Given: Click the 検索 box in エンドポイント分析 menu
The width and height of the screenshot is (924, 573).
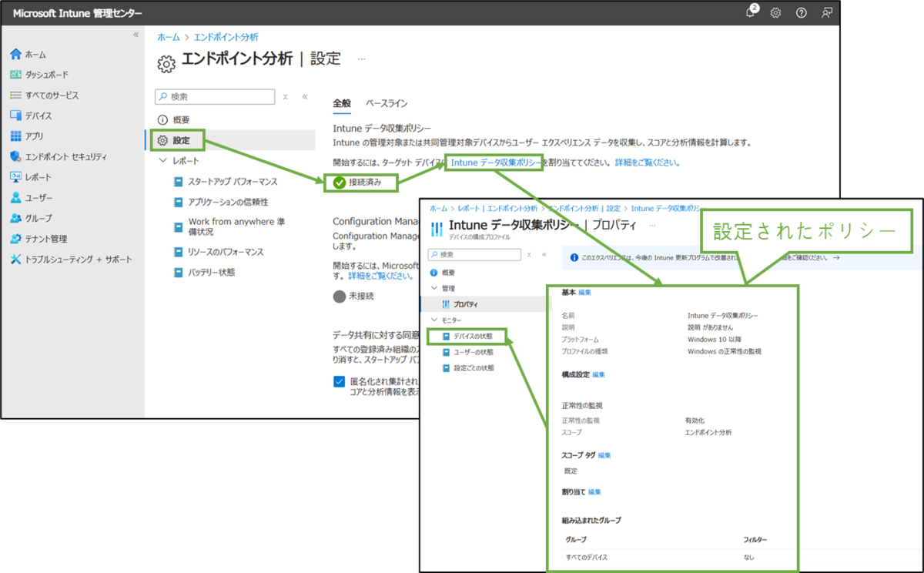Looking at the screenshot, I should point(215,97).
